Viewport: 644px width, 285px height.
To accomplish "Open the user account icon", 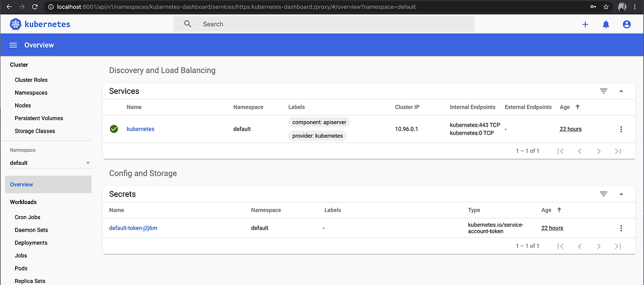I will 626,24.
